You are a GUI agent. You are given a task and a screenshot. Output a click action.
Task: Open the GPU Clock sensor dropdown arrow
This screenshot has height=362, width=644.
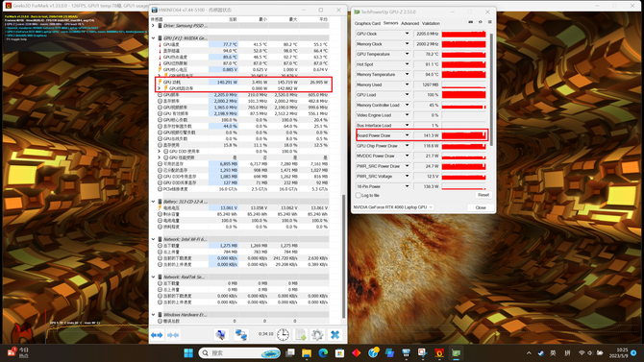click(x=407, y=34)
